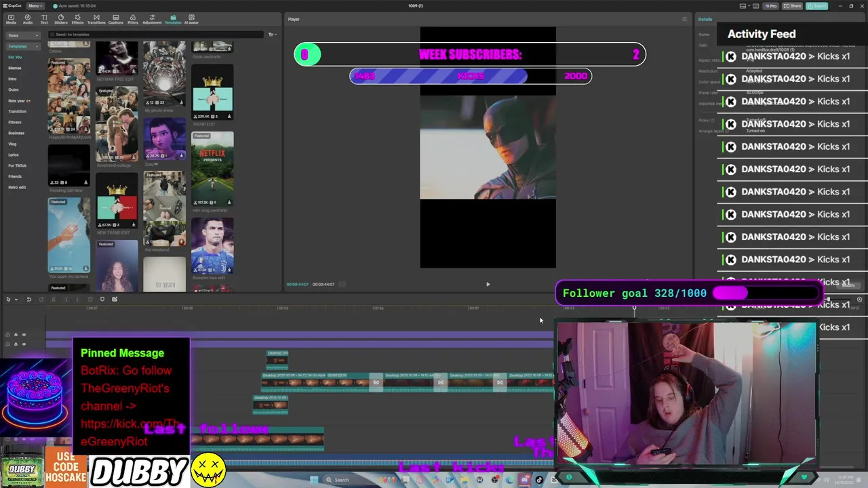Download the TREND EDIT template
Image resolution: width=868 pixels, height=488 pixels.
point(229,117)
